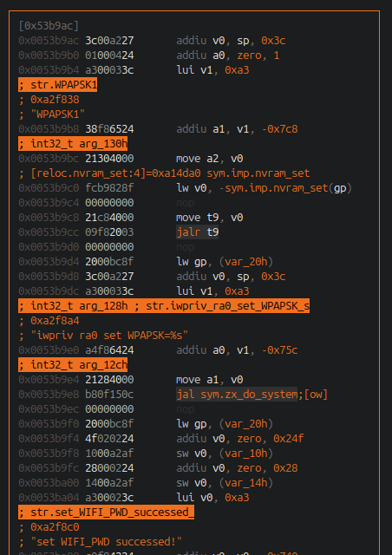Click opcode bytes b80f150c
Screen dimensions: 392x555
(x=109, y=395)
